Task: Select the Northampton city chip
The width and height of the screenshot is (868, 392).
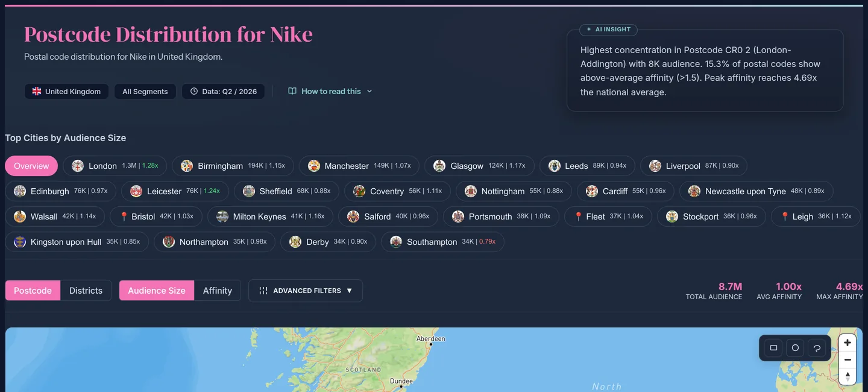Action: pyautogui.click(x=215, y=242)
